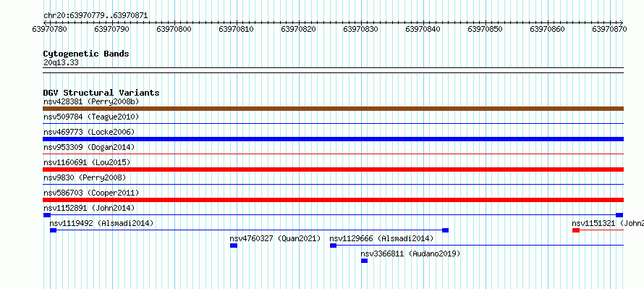The image size is (644, 289).
Task: Click the thin red nsv953309 variant line
Action: tap(333, 154)
